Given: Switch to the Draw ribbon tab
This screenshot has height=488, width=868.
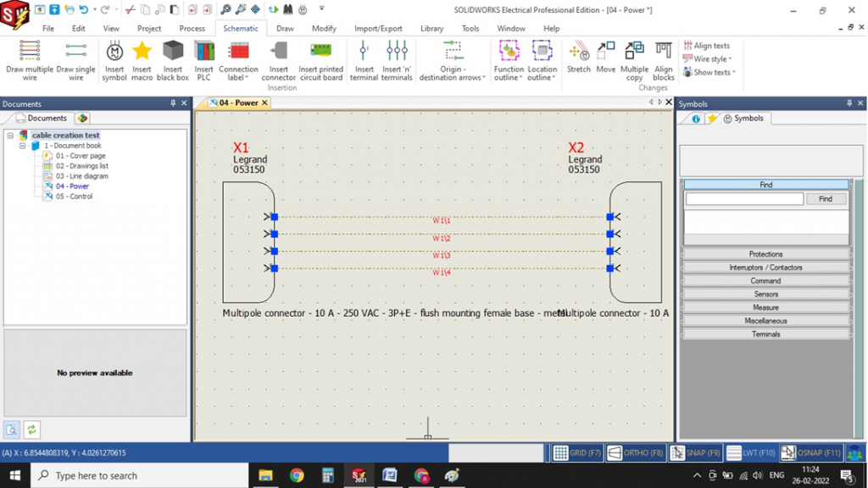Looking at the screenshot, I should (x=285, y=28).
